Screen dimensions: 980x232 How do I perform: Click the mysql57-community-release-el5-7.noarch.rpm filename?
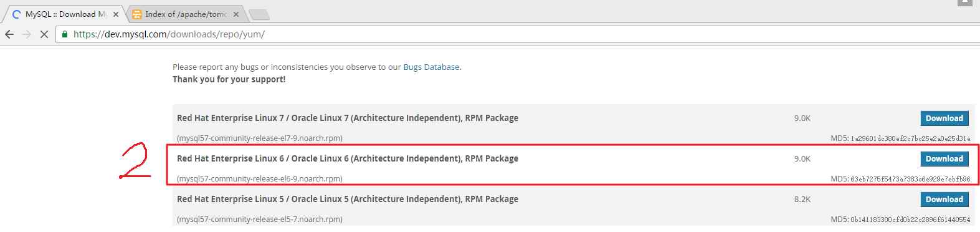(260, 220)
